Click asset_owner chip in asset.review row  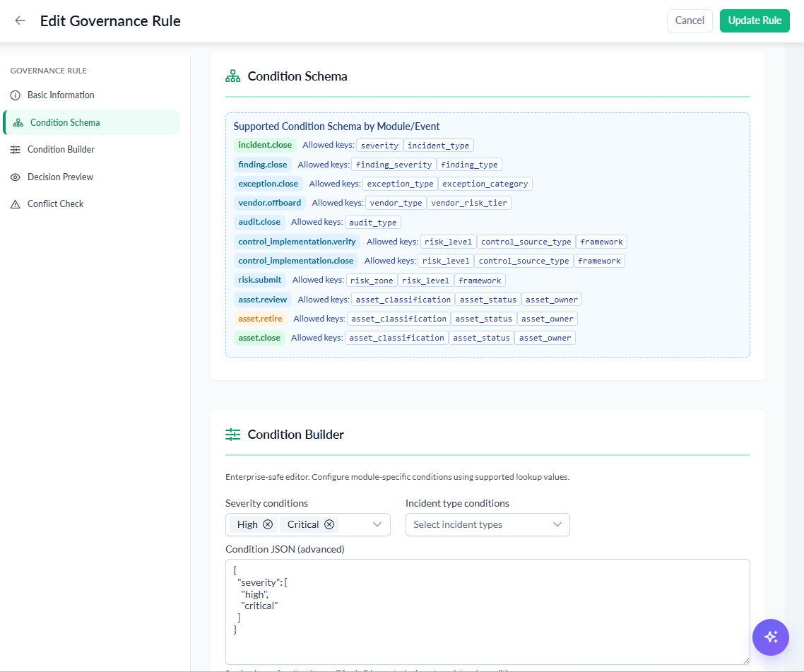(552, 300)
